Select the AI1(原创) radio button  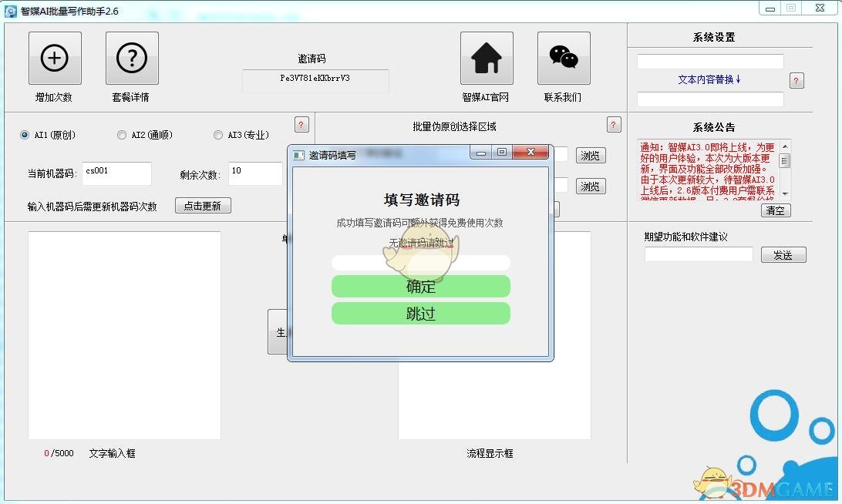pyautogui.click(x=25, y=135)
